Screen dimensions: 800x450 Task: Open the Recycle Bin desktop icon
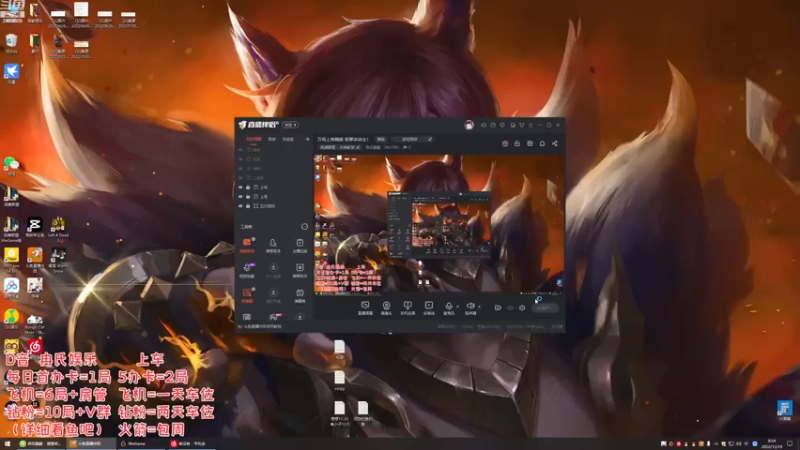pyautogui.click(x=11, y=43)
